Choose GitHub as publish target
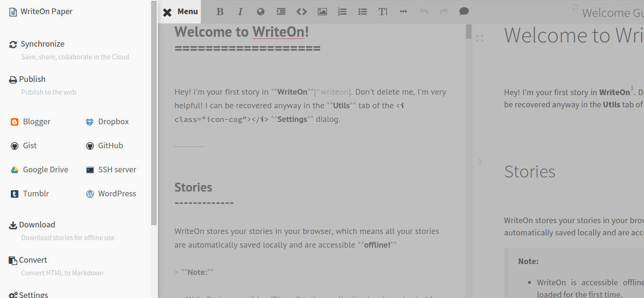Image resolution: width=644 pixels, height=298 pixels. tap(104, 145)
